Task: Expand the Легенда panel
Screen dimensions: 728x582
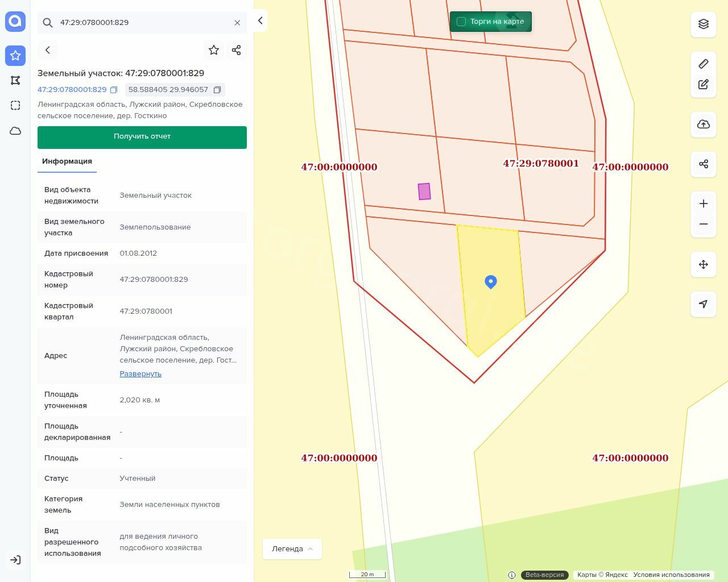Action: point(292,549)
